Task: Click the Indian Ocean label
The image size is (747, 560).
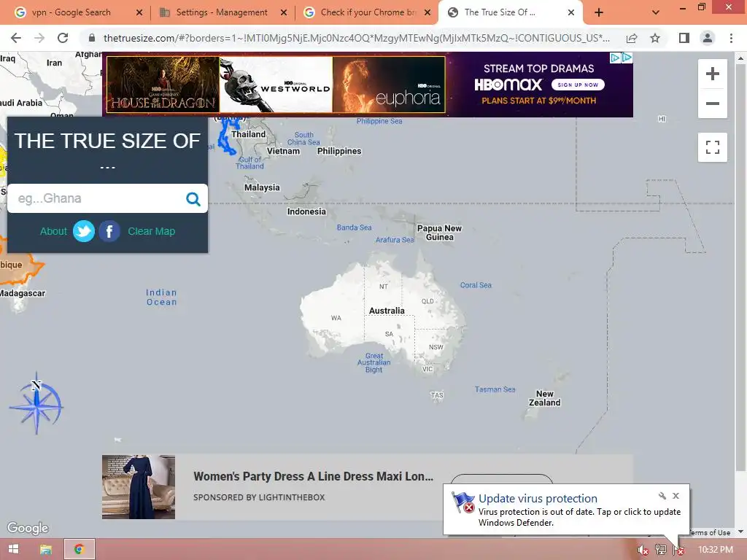Action: coord(161,297)
